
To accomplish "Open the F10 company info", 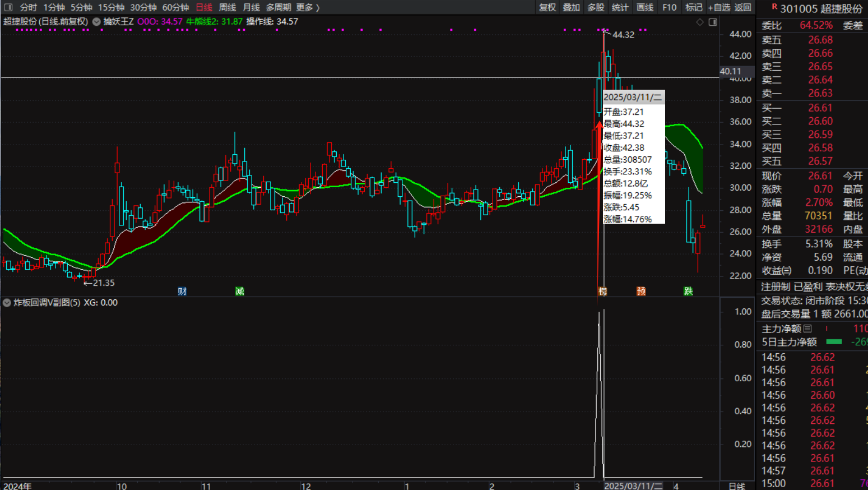I will tap(669, 7).
